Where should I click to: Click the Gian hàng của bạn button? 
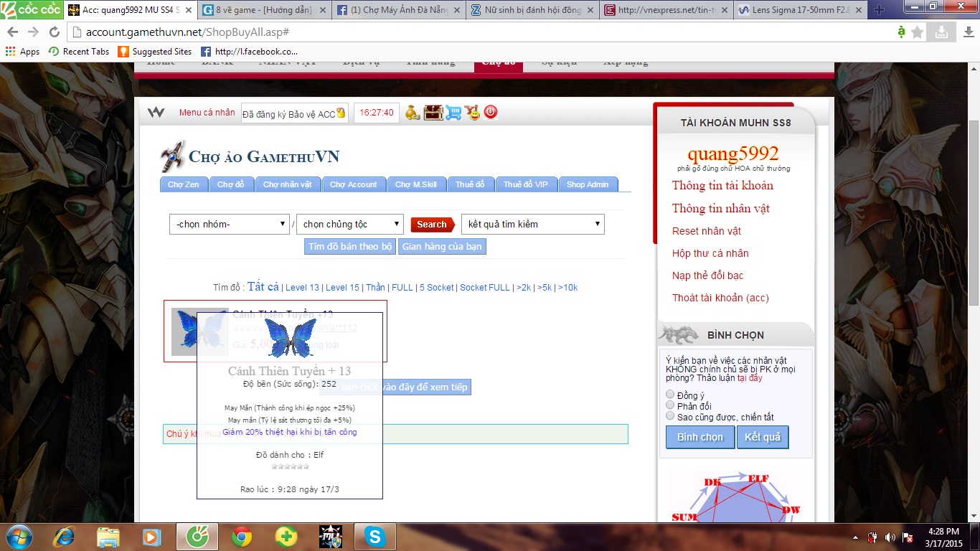point(442,246)
